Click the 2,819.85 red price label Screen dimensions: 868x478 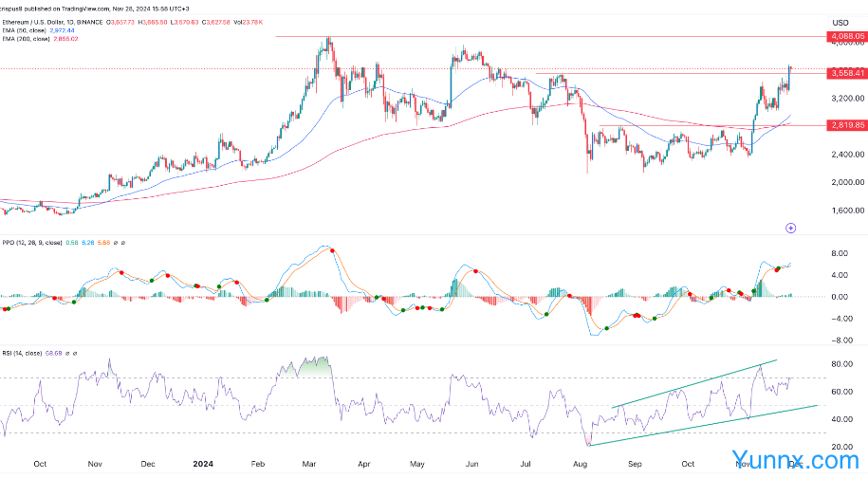(846, 125)
